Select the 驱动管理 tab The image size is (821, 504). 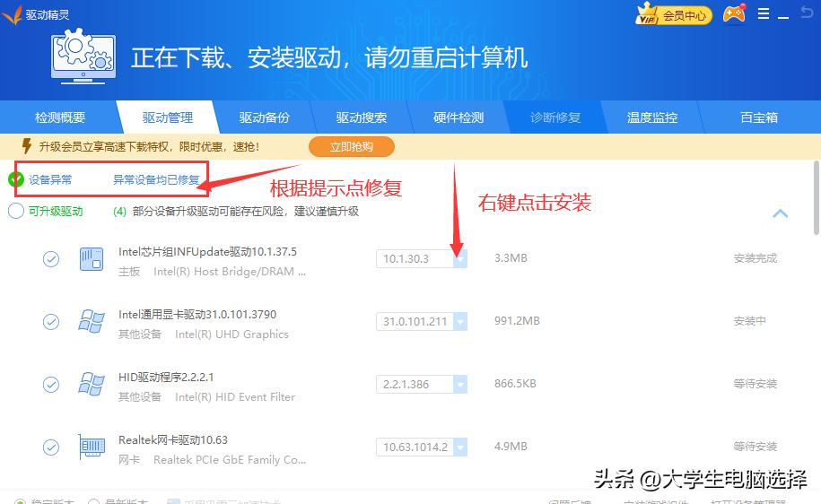[x=168, y=117]
